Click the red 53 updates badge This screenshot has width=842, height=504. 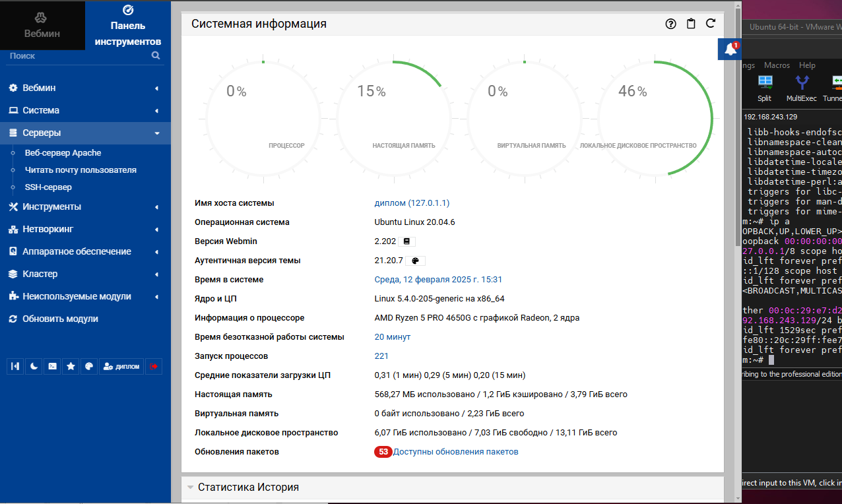point(383,452)
